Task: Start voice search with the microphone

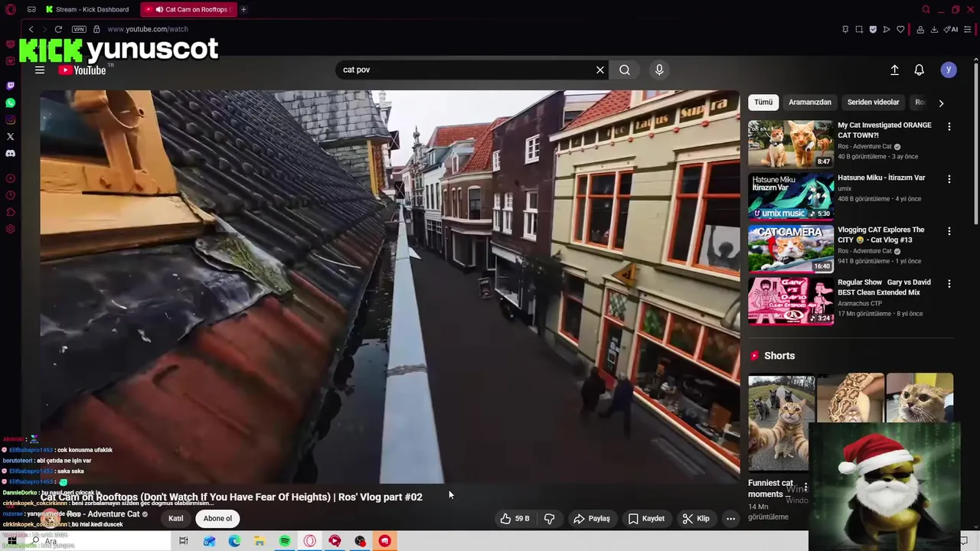Action: [x=659, y=70]
